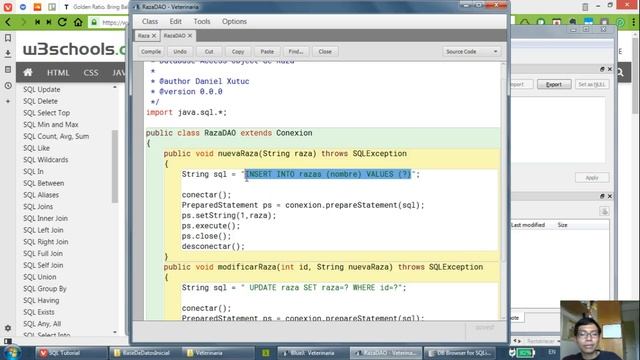Open the Tools menu
Image resolution: width=640 pixels, height=360 pixels.
(x=202, y=22)
